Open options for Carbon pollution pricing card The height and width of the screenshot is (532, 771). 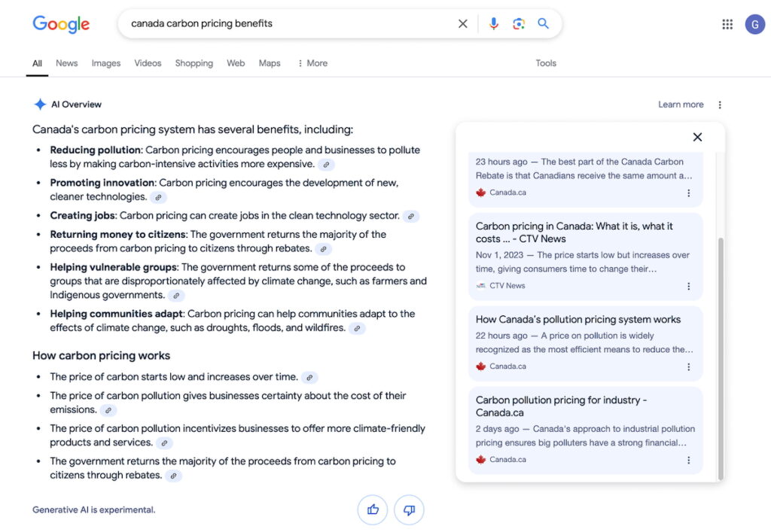[x=688, y=460]
